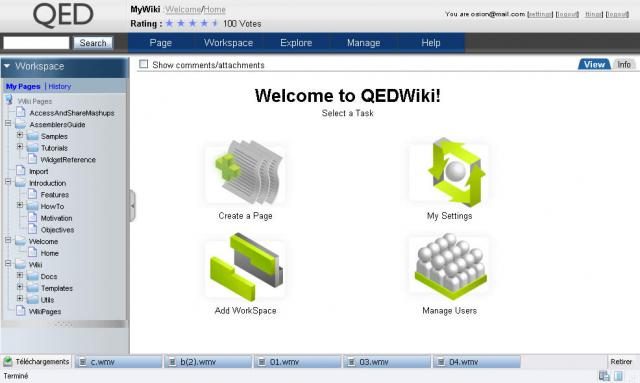
Task: Click the AccessAndShareMashups page icon
Action: pos(21,112)
